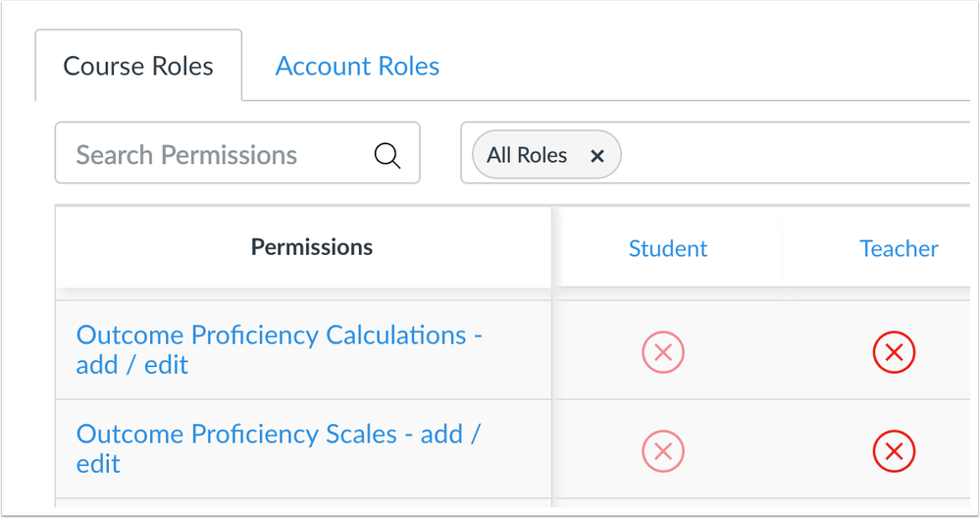Screen dimensions: 980x518
Task: Open the Student role details link
Action: click(667, 248)
